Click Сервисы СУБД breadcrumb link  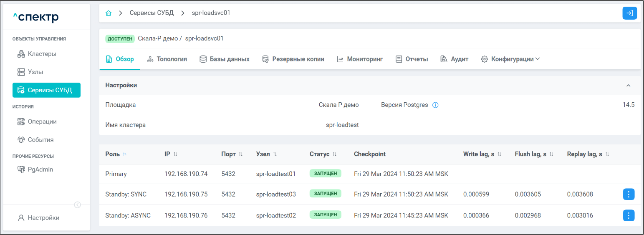(x=152, y=13)
